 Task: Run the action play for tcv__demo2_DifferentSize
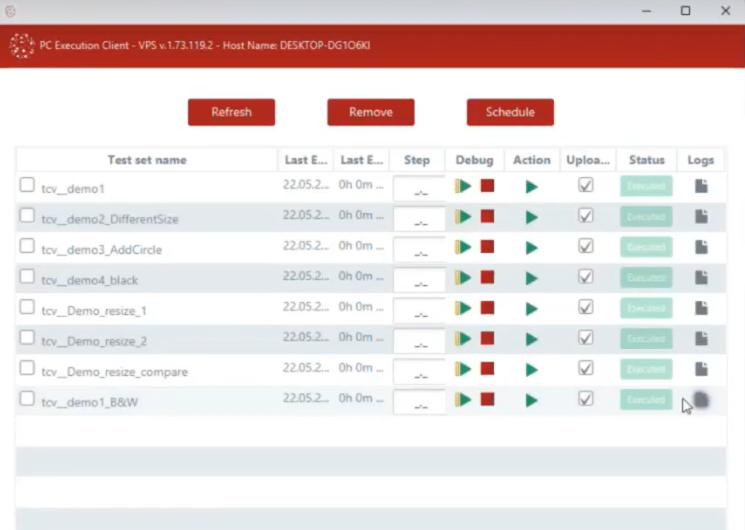click(x=531, y=217)
